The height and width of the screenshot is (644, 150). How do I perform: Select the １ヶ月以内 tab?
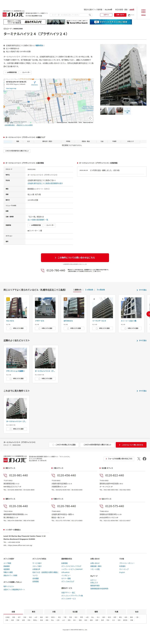tap(89, 290)
